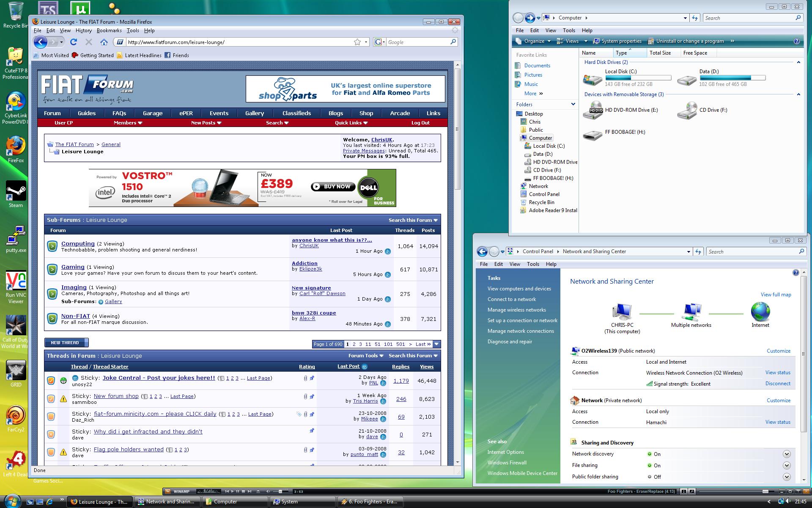This screenshot has width=812, height=508.
Task: Click View full map link
Action: pyautogui.click(x=776, y=295)
